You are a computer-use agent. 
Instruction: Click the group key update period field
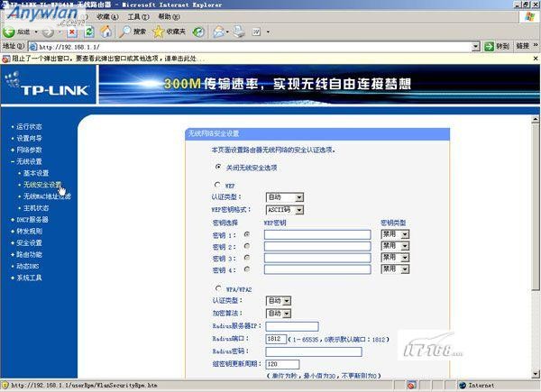[282, 364]
